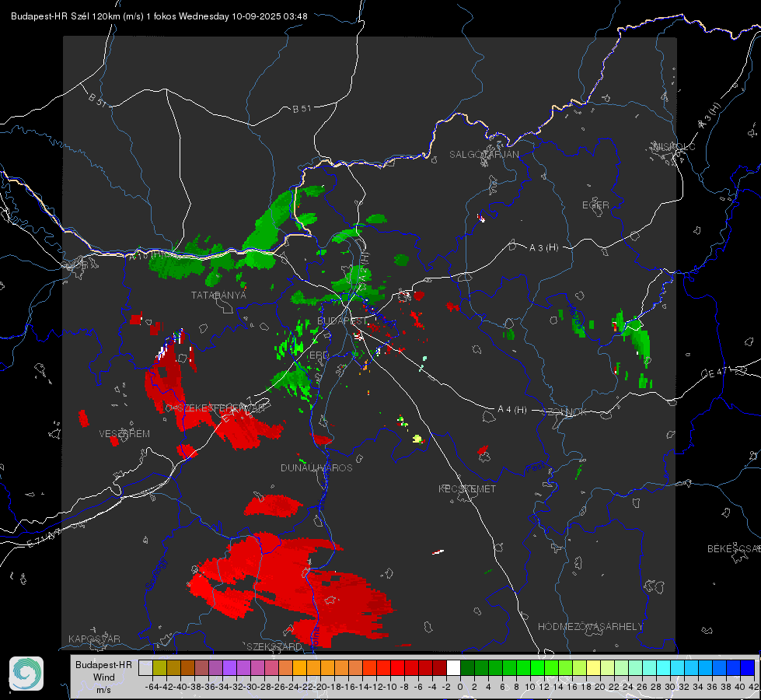Click the EGER city label
Viewport: 761px width, 700px height.
[x=595, y=205]
